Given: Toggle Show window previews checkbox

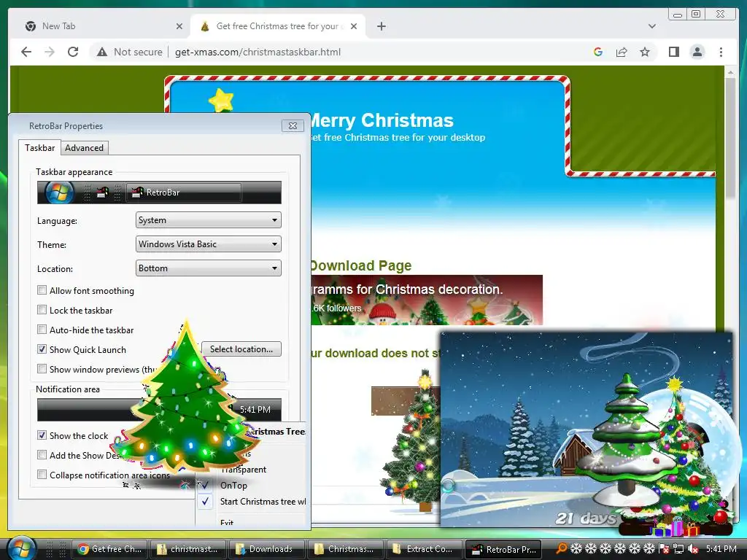Looking at the screenshot, I should (42, 368).
